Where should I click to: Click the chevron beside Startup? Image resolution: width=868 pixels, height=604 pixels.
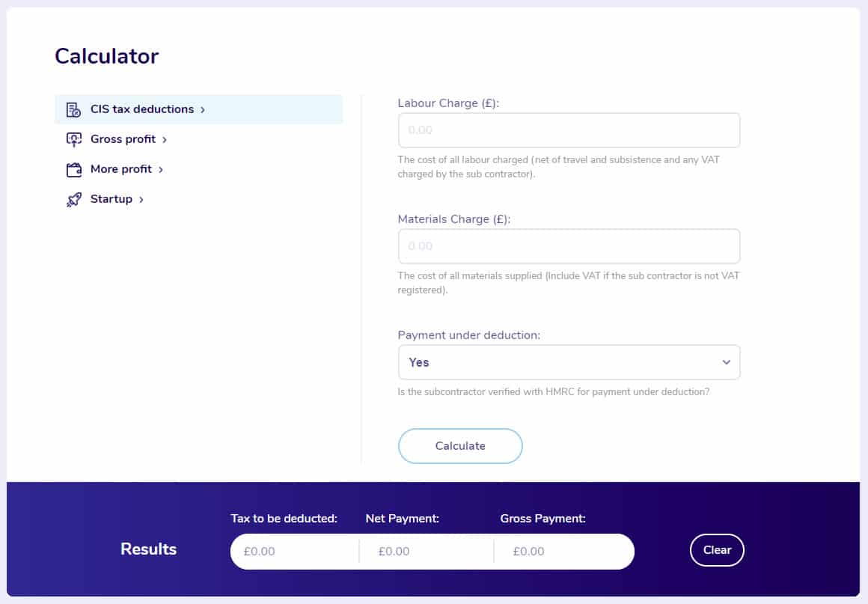coord(141,199)
